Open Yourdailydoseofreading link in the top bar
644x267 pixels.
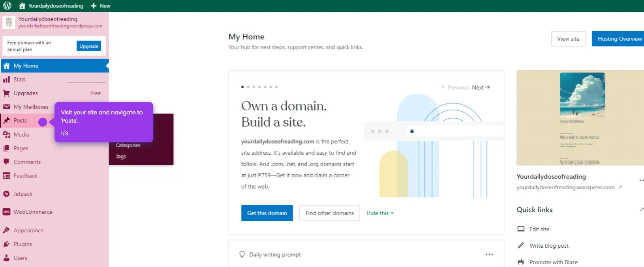[x=51, y=6]
